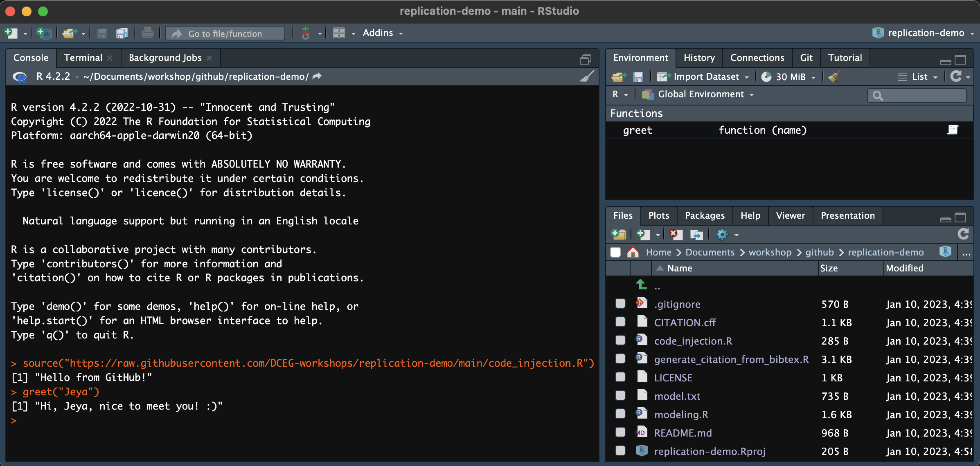This screenshot has width=980, height=466.
Task: Click the Save All documents icon
Action: pos(122,33)
